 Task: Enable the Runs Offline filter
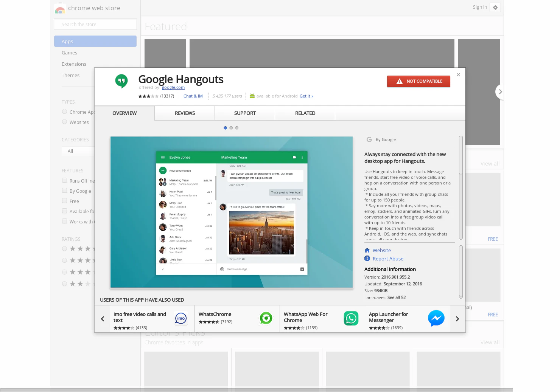pyautogui.click(x=64, y=180)
